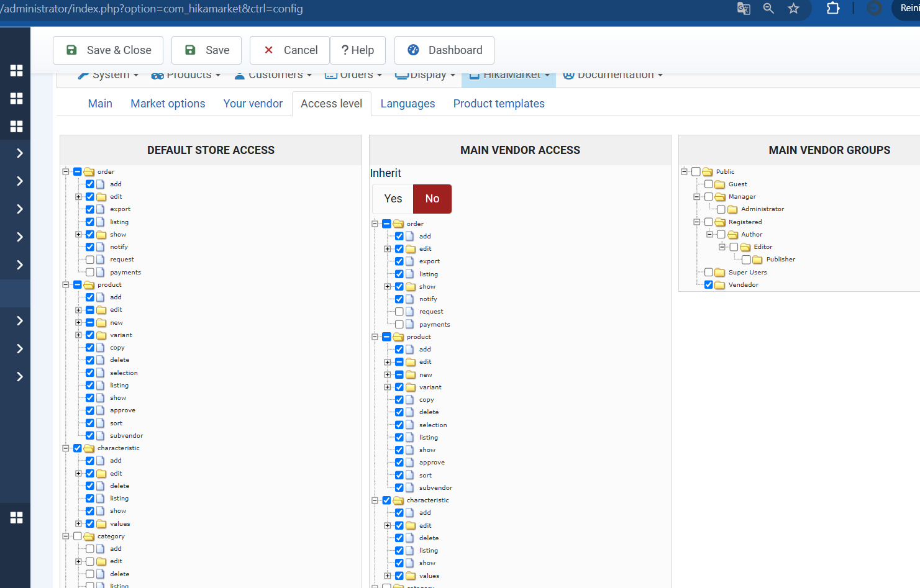Click the Guest folder icon in Main Vendor Groups
The width and height of the screenshot is (920, 588).
coord(720,184)
